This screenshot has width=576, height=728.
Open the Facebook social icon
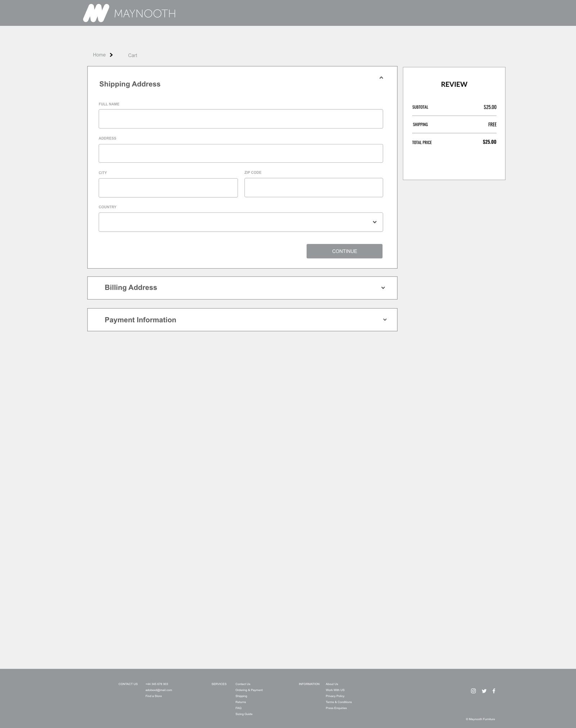(x=494, y=691)
